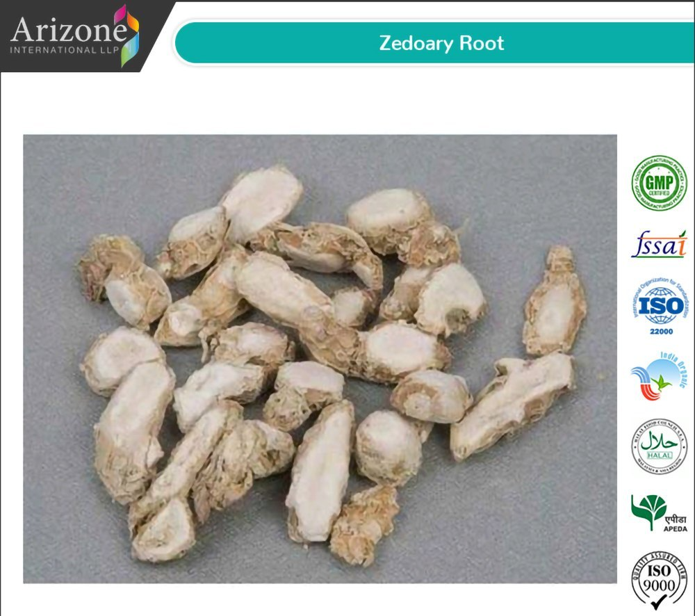This screenshot has height=616, width=695.
Task: Open the fssai certification logo
Action: (659, 244)
